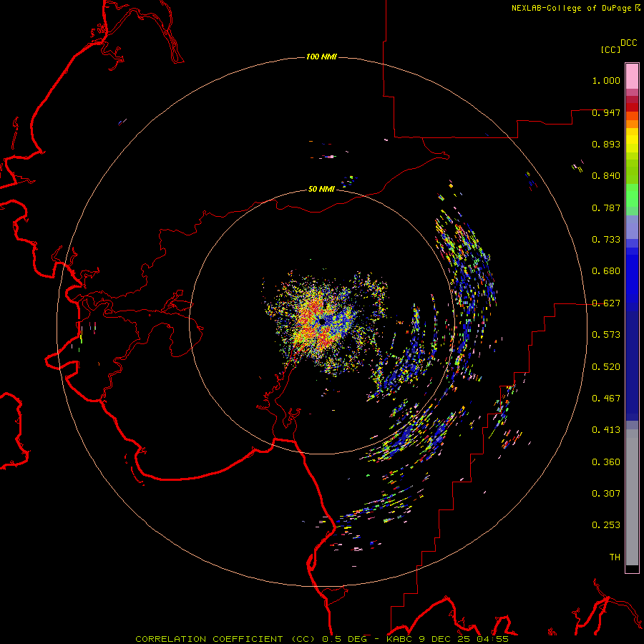644x644 pixels.
Task: Click the [CC] unit label
Action: [611, 49]
